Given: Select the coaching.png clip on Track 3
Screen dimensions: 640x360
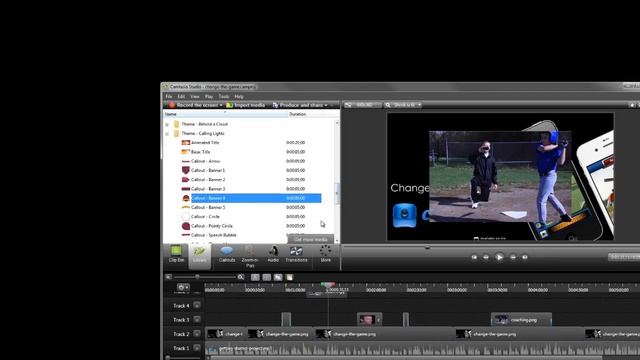Looking at the screenshot, I should (521, 320).
